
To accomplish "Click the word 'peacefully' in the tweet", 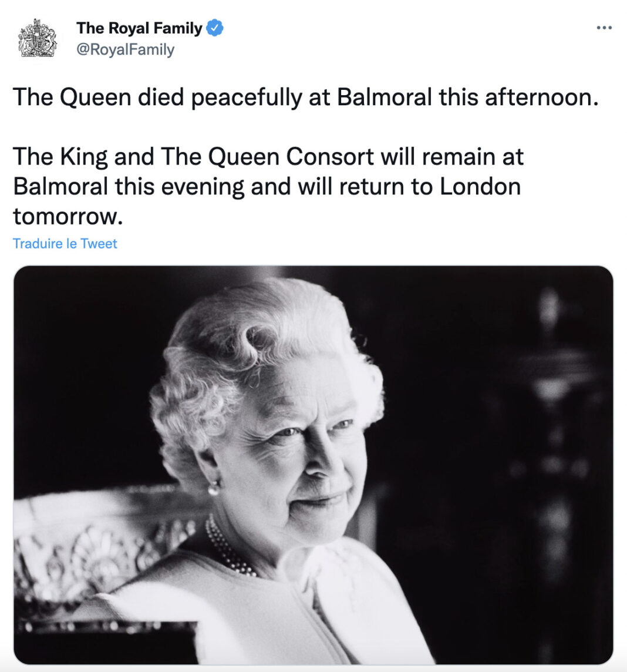I will (x=246, y=98).
